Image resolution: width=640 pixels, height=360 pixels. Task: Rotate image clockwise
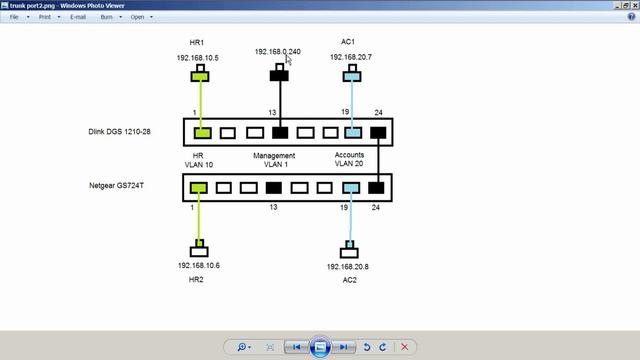point(382,347)
